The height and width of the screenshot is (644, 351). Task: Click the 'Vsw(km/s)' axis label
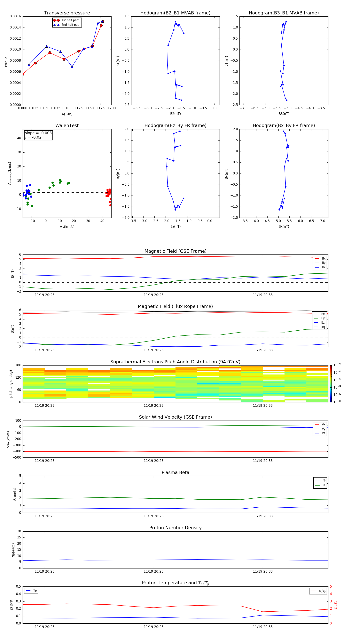(8, 439)
